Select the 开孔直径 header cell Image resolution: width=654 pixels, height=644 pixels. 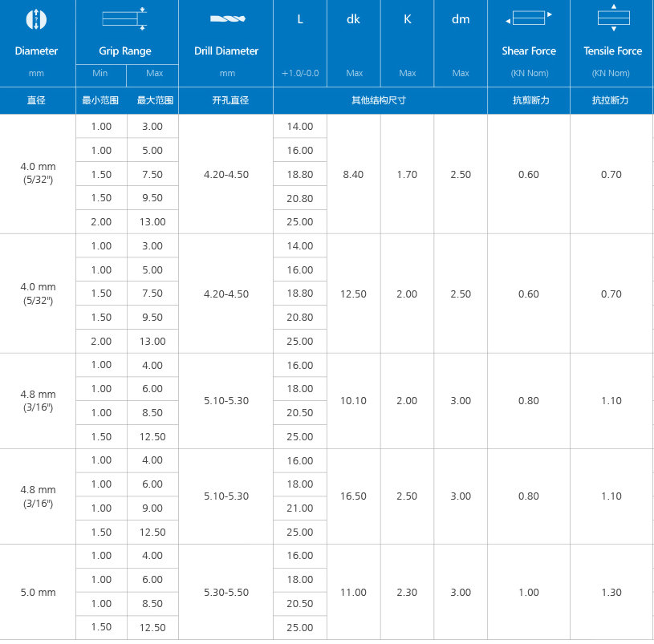pos(226,101)
